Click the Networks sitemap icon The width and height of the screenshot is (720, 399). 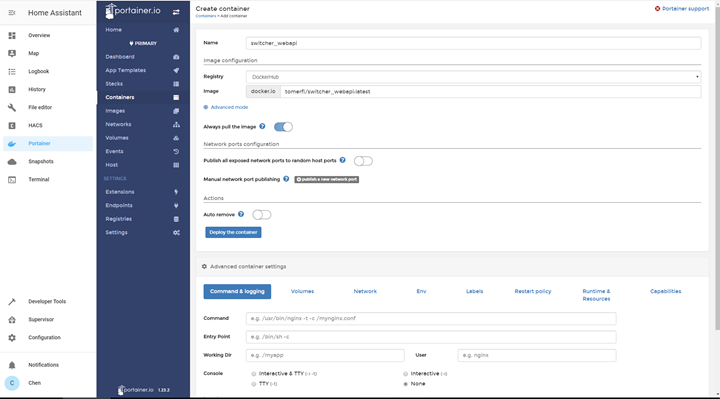(176, 124)
